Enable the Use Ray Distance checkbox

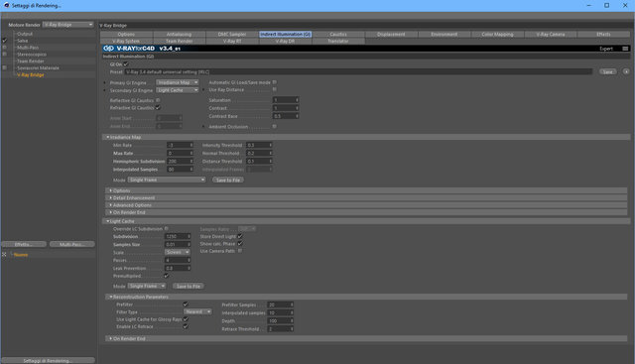pos(275,89)
